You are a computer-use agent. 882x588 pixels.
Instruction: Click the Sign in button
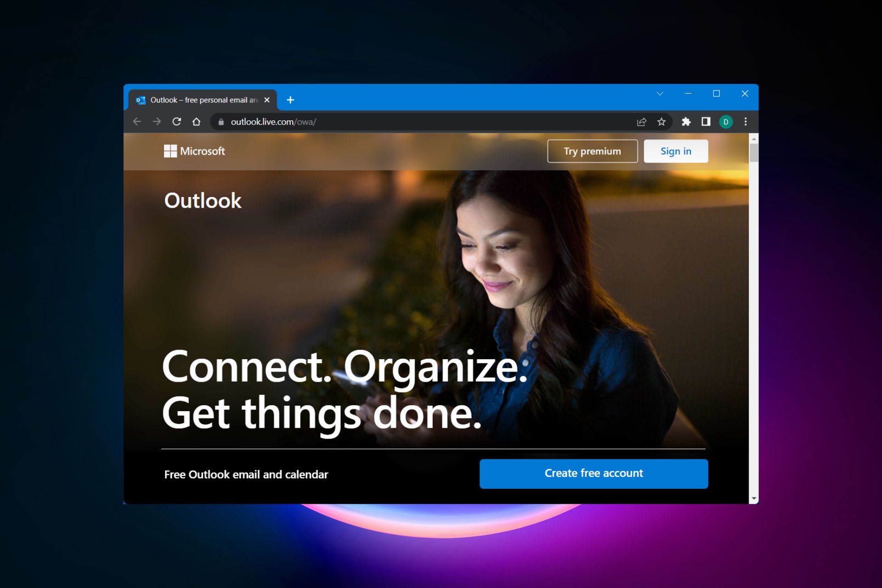pyautogui.click(x=675, y=150)
